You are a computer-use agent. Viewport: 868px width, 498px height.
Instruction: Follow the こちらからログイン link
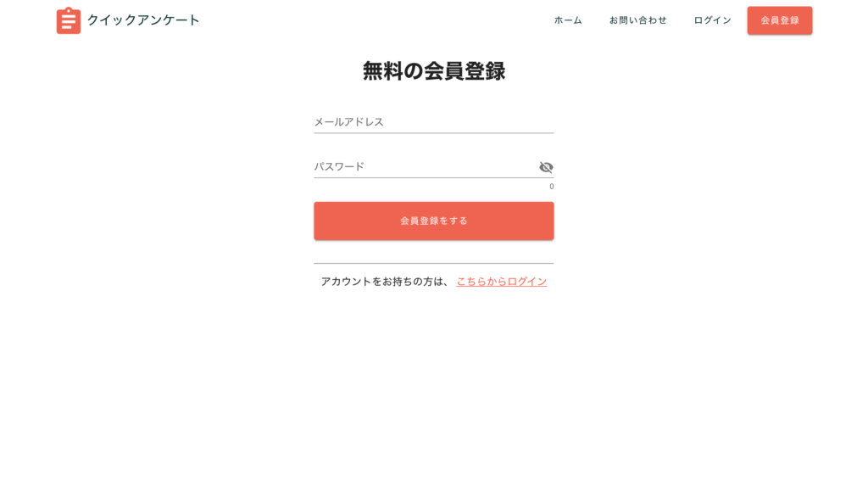[x=502, y=282]
